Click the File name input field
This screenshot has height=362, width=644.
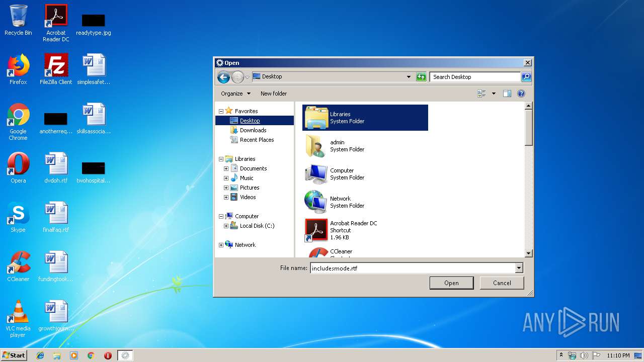[413, 268]
